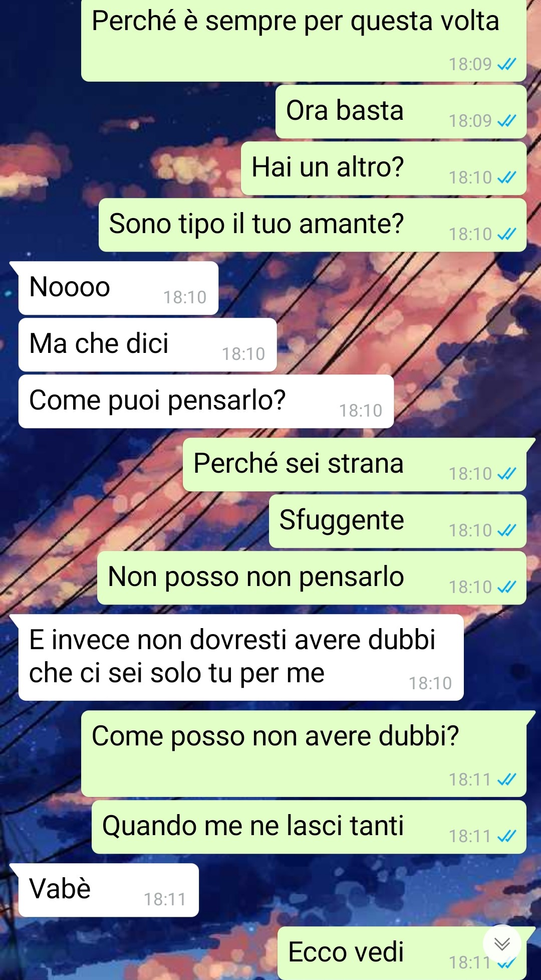Tap the scroll-to-bottom double chevron button
The image size is (541, 980).
coord(502,944)
